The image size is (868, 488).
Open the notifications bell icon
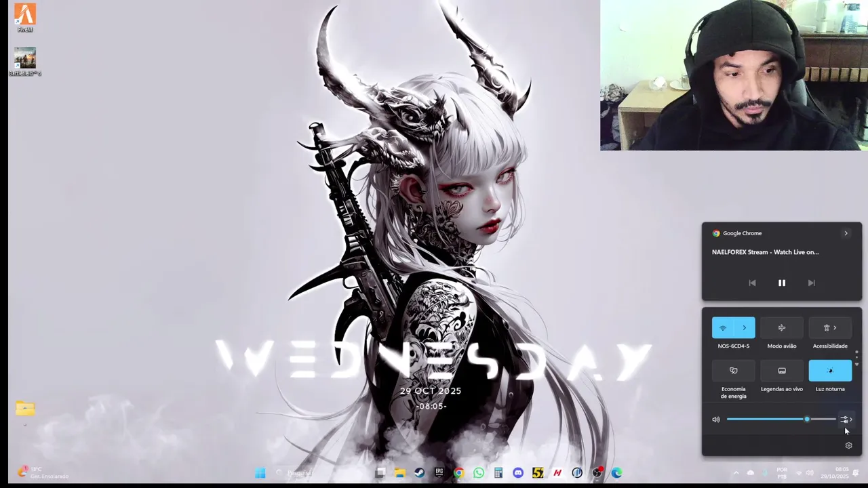[x=856, y=473]
